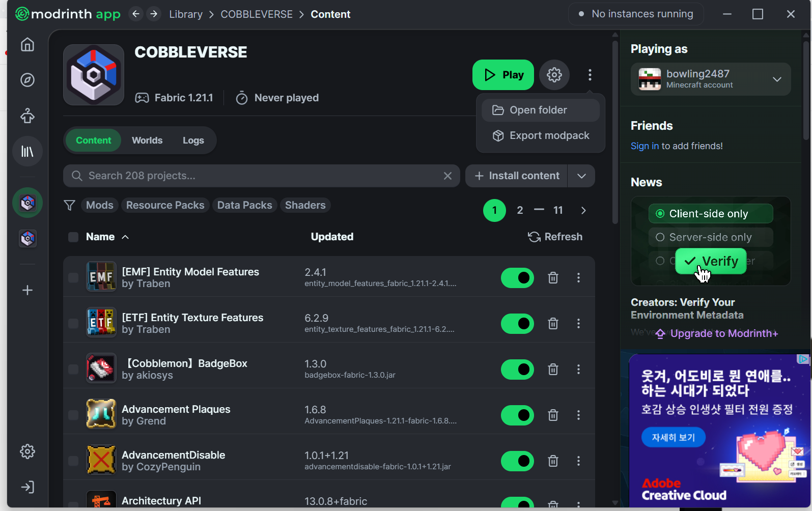The height and width of the screenshot is (511, 812).
Task: Go back with the left arrow
Action: click(135, 14)
